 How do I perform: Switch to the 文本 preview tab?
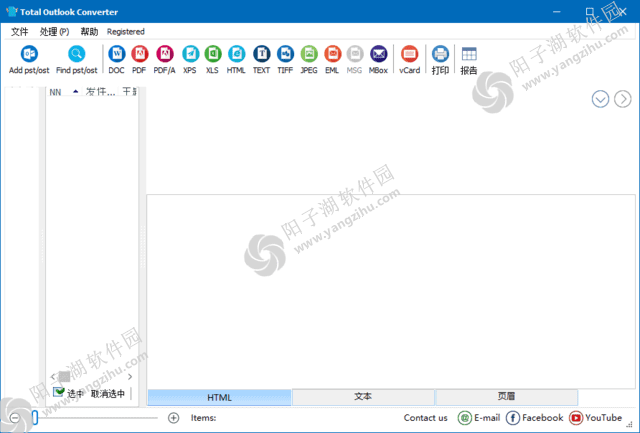point(363,397)
